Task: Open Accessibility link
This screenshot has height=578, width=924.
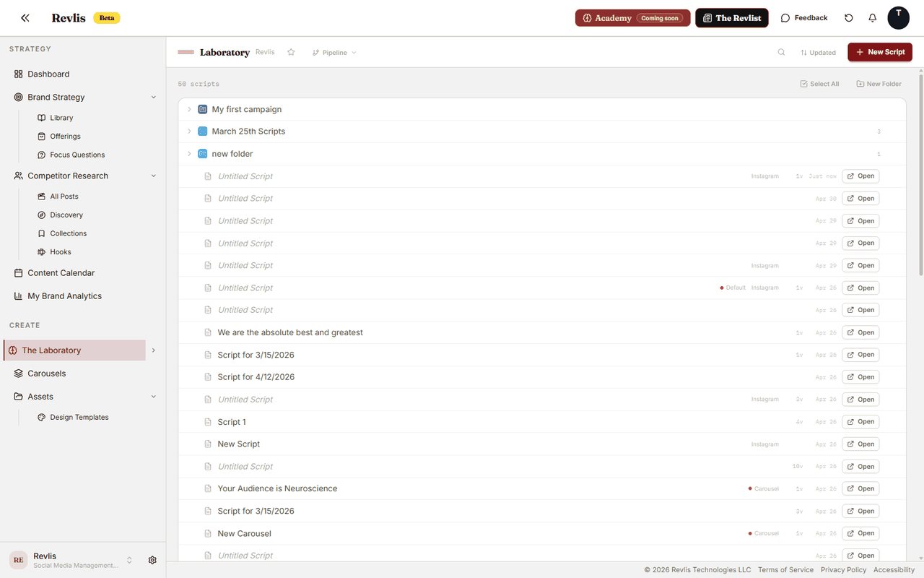Action: point(894,570)
